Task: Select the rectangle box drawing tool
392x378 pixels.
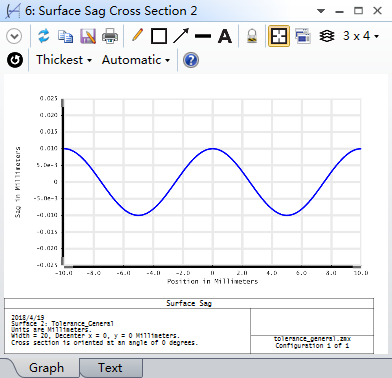Action: pyautogui.click(x=159, y=36)
